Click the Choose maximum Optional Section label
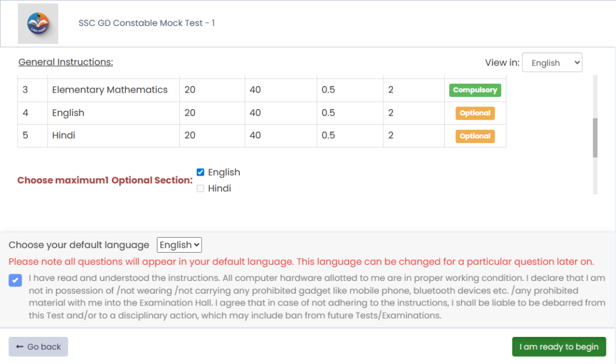 pos(105,180)
